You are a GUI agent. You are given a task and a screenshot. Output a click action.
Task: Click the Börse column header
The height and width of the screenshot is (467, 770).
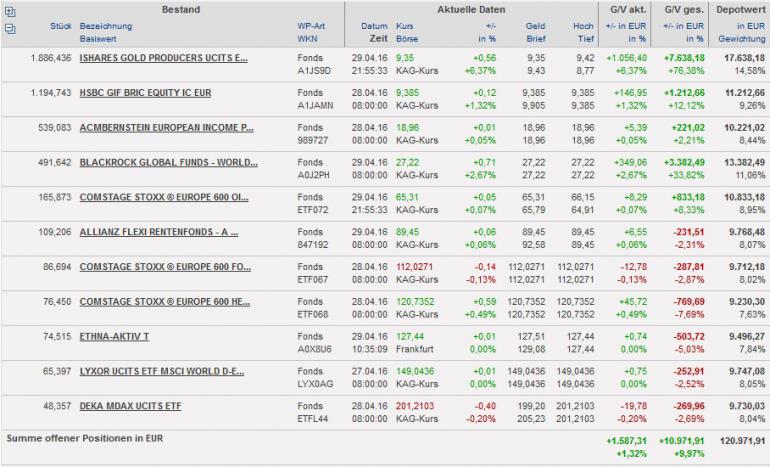(x=408, y=38)
